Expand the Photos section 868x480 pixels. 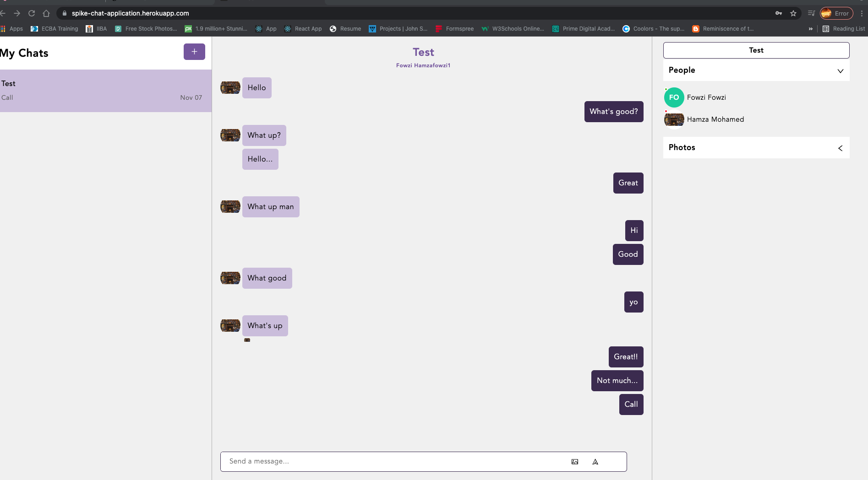pyautogui.click(x=841, y=148)
